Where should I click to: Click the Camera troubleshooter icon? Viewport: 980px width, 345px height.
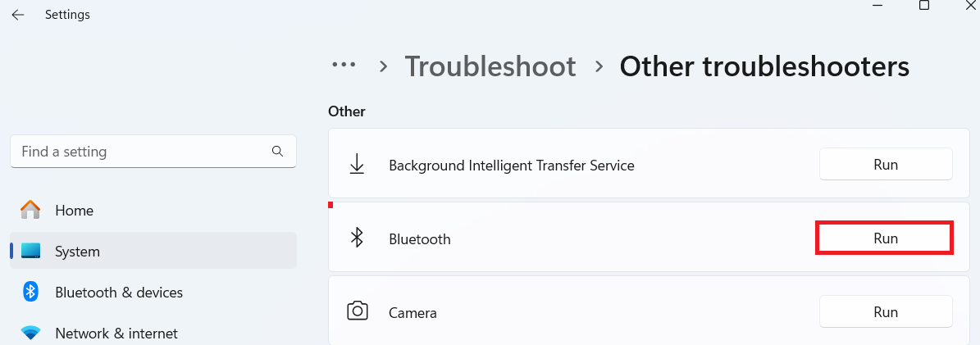tap(357, 312)
